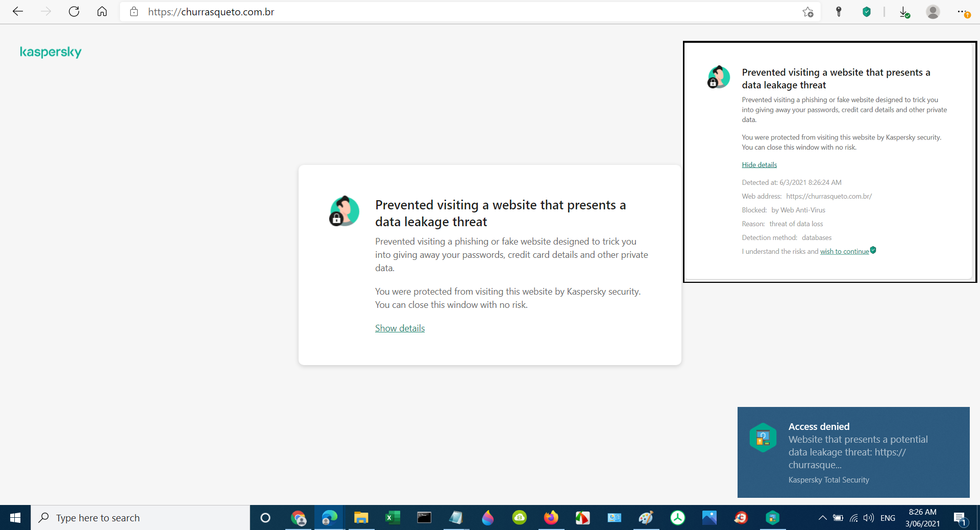The image size is (980, 530).
Task: Open the taskbar clock and calendar
Action: 922,518
